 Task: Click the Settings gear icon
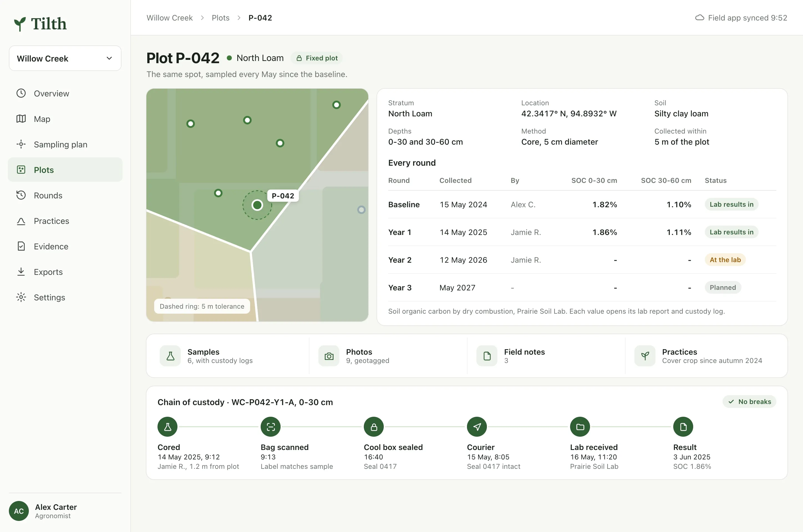tap(21, 297)
